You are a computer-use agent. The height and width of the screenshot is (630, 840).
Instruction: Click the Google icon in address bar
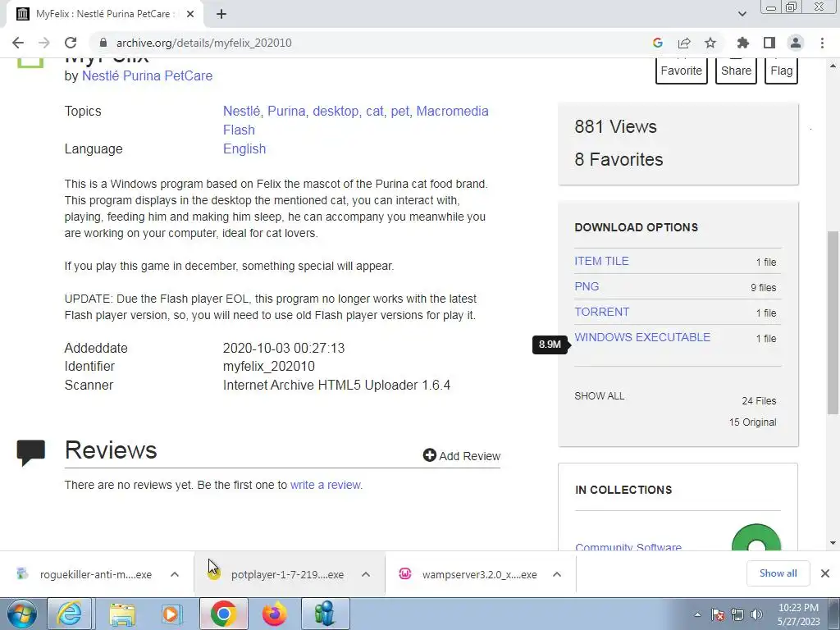pyautogui.click(x=658, y=43)
